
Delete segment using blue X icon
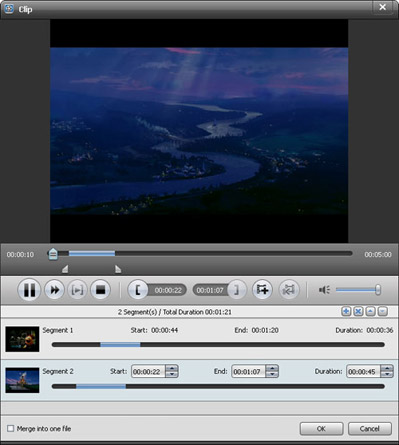[x=358, y=311]
